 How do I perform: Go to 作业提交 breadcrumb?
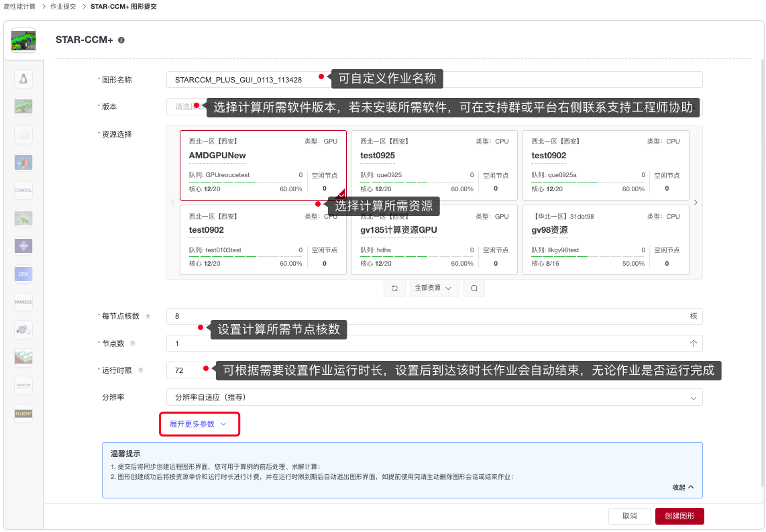pos(64,6)
